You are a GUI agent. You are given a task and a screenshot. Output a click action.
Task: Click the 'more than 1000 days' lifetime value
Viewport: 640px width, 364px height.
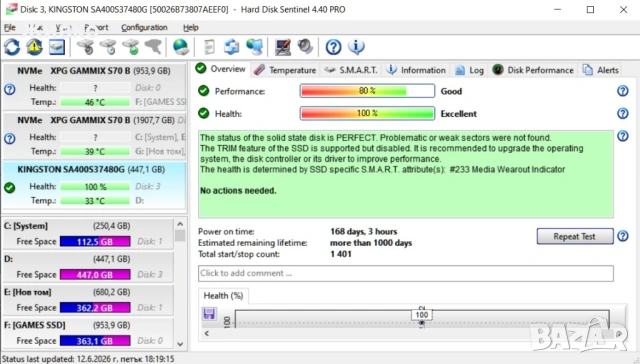371,243
